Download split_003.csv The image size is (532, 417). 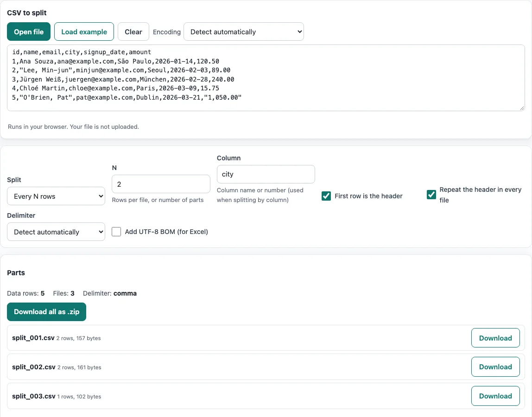click(x=495, y=396)
